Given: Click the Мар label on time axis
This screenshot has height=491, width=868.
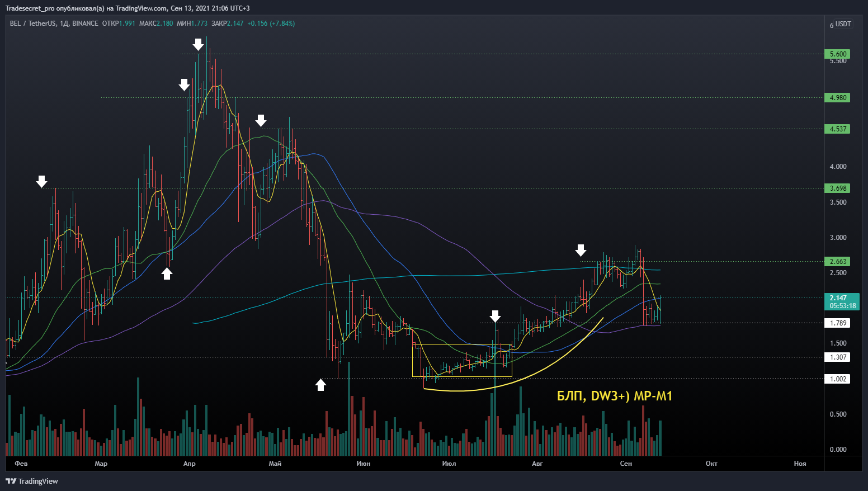Looking at the screenshot, I should pos(101,464).
